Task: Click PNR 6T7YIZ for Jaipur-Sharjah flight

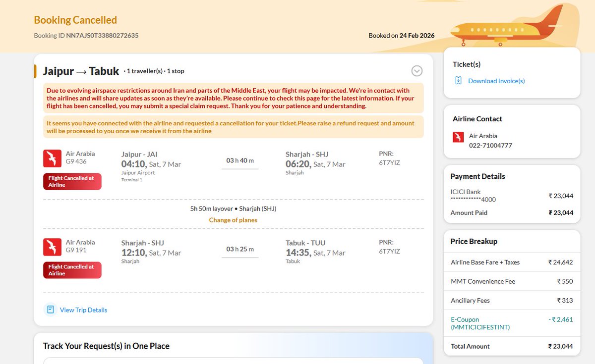Action: coord(389,162)
